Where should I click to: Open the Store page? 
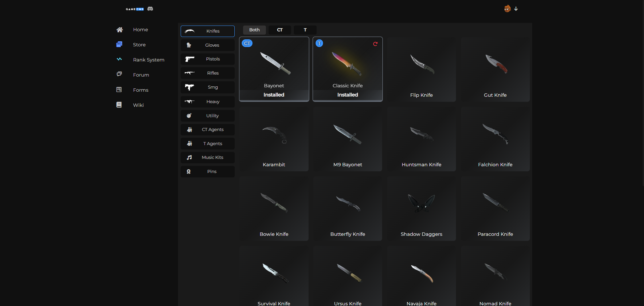[139, 45]
